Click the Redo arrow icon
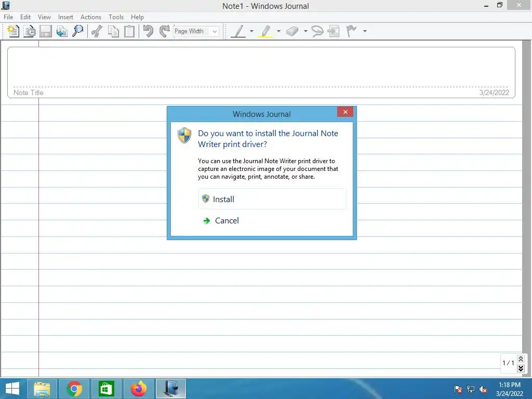 click(165, 31)
